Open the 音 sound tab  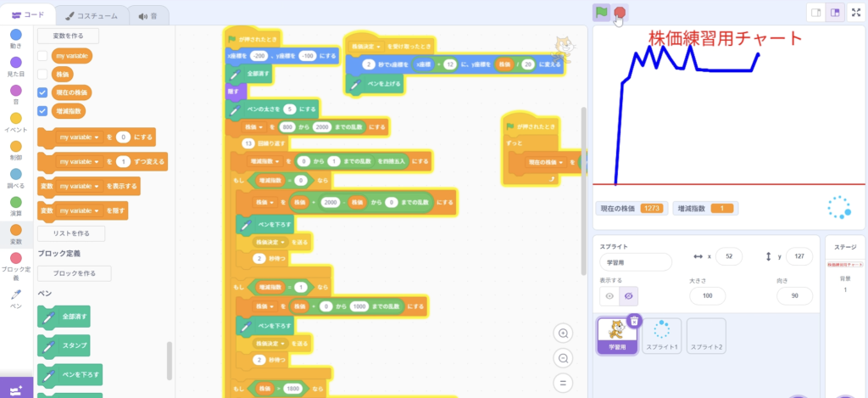click(149, 15)
